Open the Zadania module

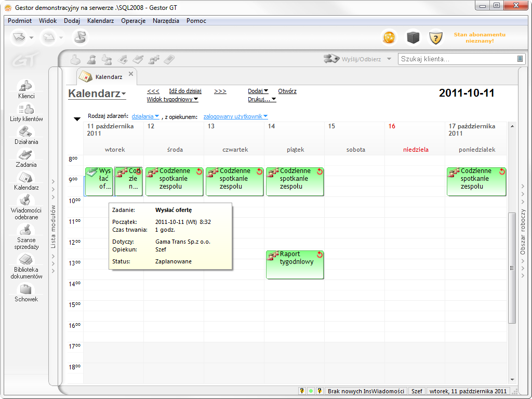pos(26,157)
